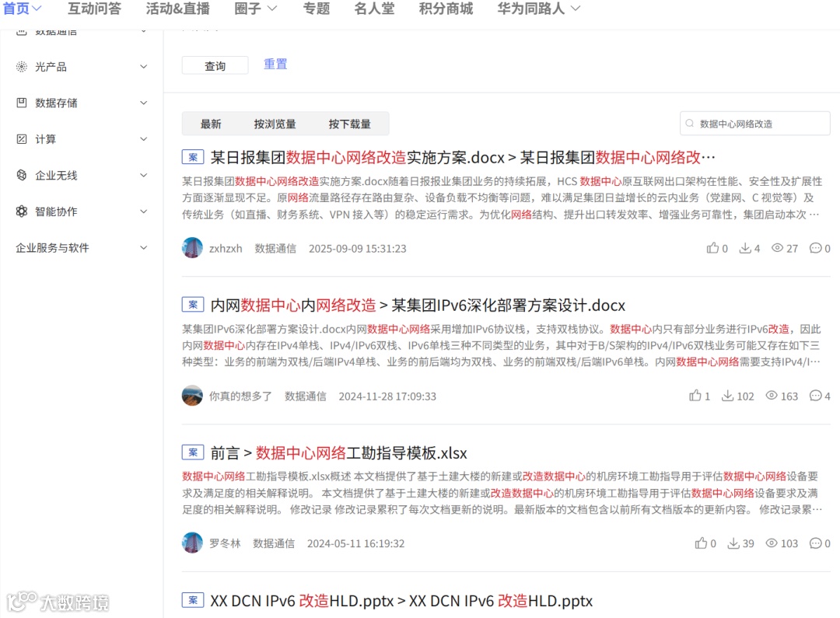Sort results by 按下载量 tab
Image resolution: width=840 pixels, height=618 pixels.
point(350,124)
